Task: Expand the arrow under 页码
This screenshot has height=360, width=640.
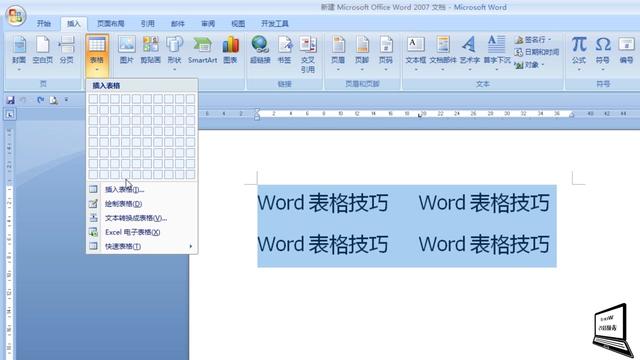Action: [386, 70]
